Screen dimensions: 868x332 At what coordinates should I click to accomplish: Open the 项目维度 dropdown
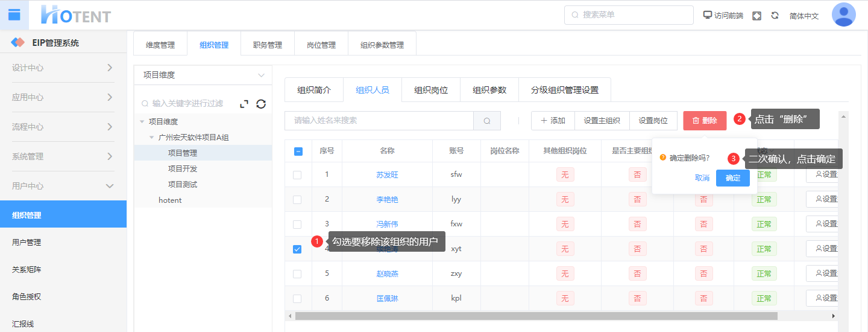(203, 75)
